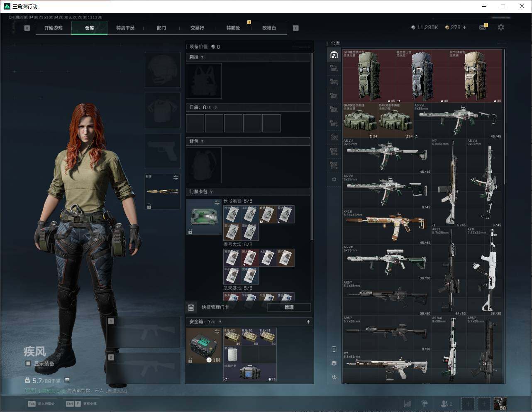Select the empty backpack slot
The width and height of the screenshot is (532, 412).
204,165
